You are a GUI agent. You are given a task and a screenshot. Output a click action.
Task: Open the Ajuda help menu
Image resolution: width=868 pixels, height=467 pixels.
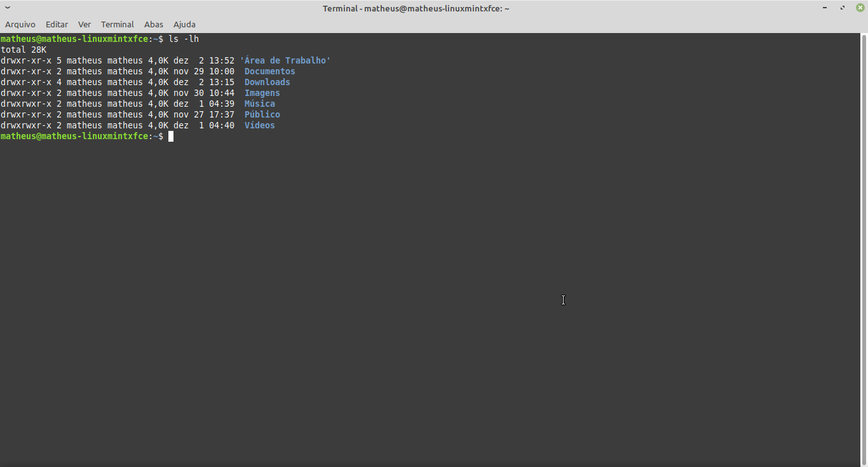coord(184,24)
